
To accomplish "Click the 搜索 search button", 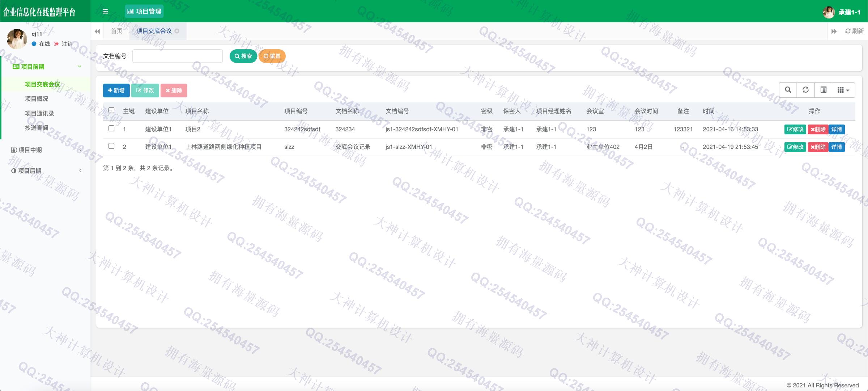I will (x=243, y=56).
